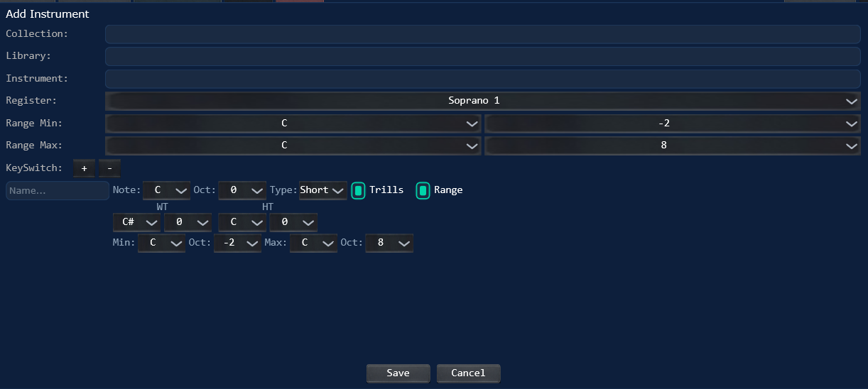868x389 pixels.
Task: Remove a KeySwitch with the minus button
Action: (x=109, y=168)
